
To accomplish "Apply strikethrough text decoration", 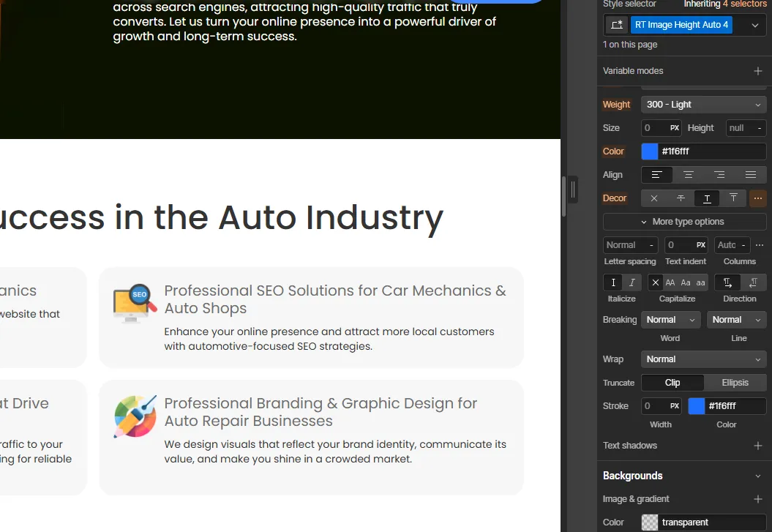I will (681, 198).
